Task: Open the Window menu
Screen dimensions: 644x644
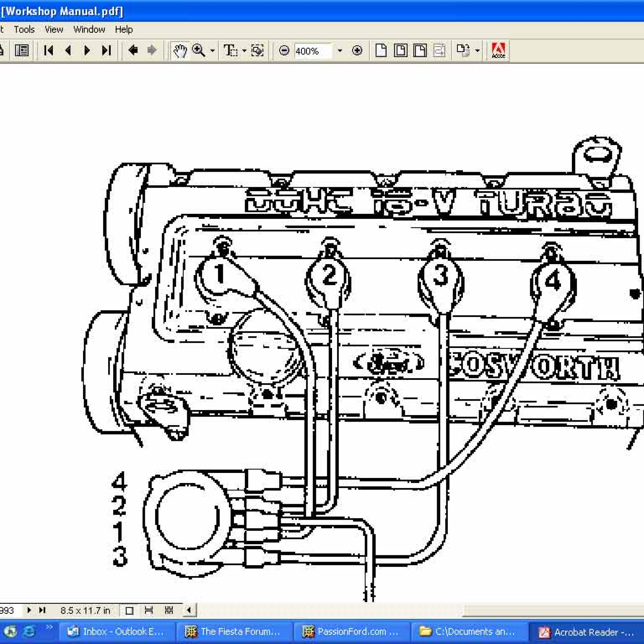Action: coord(89,29)
